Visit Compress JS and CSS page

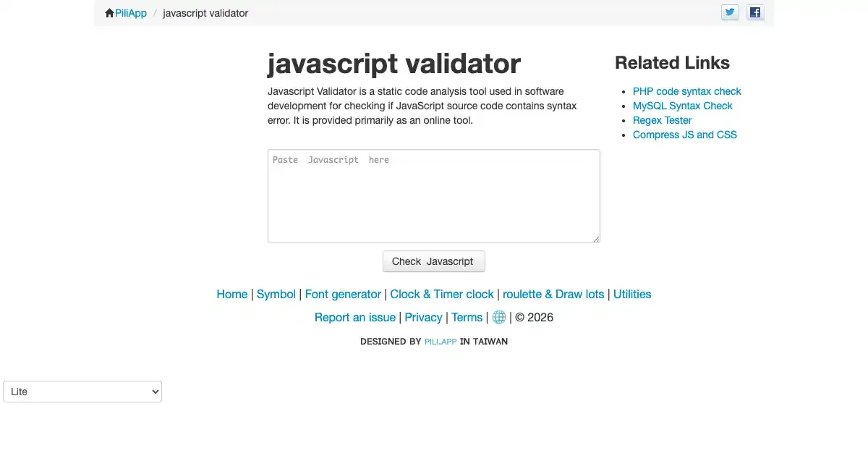[x=684, y=135]
